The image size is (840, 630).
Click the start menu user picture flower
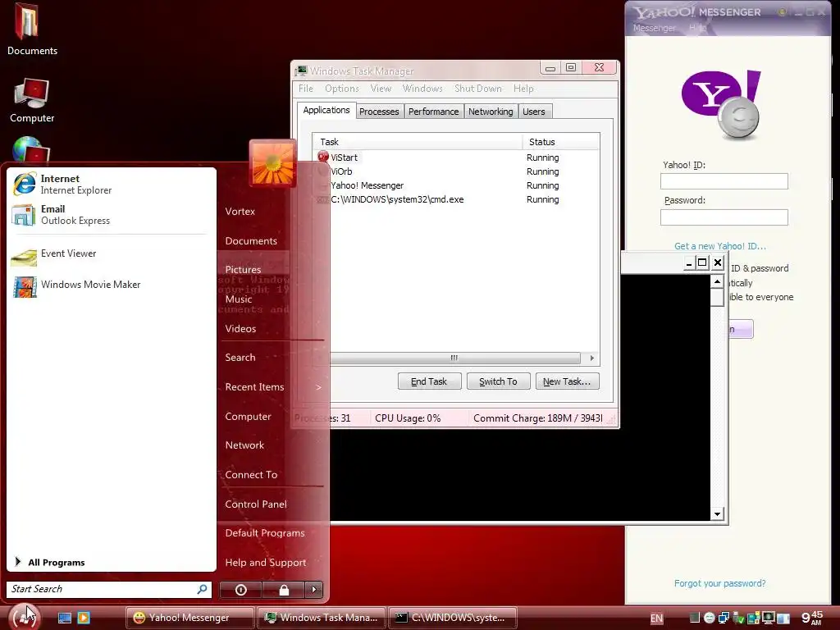272,163
